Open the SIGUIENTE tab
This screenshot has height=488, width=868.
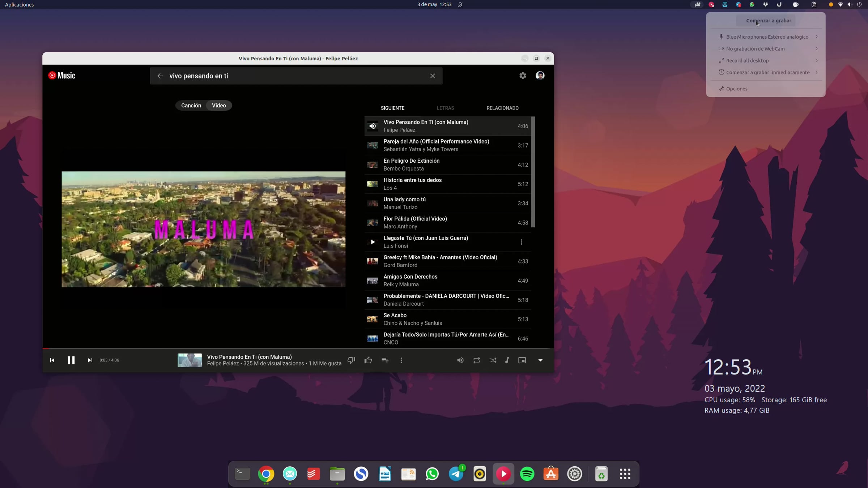click(x=392, y=108)
